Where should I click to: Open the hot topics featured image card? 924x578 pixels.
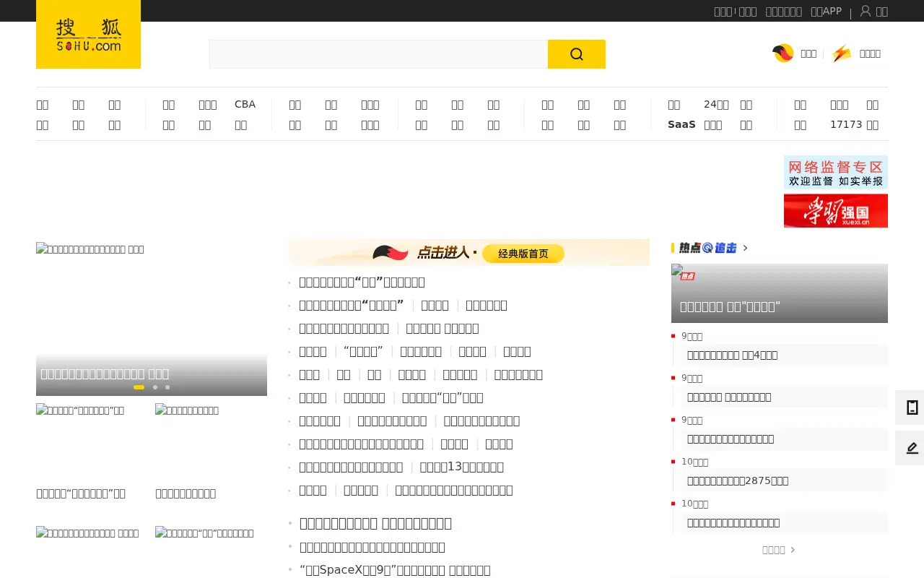pos(780,293)
